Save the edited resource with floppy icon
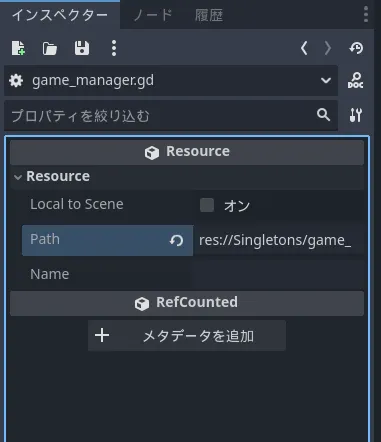 [x=82, y=48]
